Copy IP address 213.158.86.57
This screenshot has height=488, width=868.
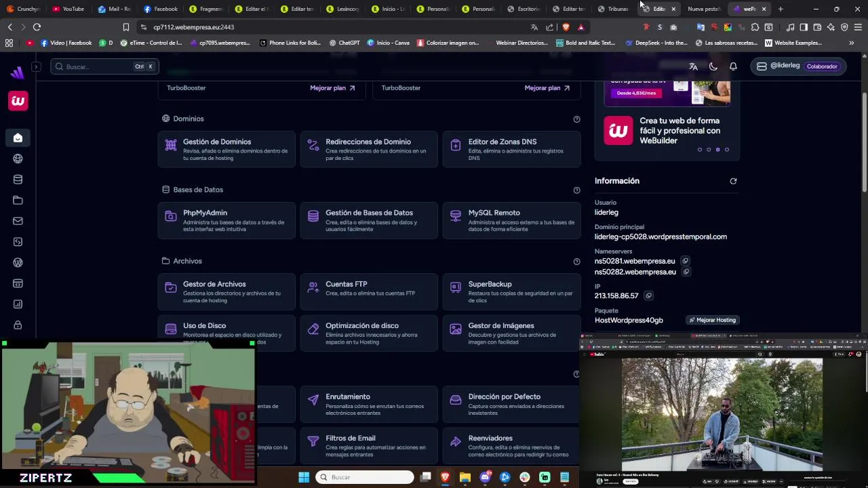(x=648, y=296)
